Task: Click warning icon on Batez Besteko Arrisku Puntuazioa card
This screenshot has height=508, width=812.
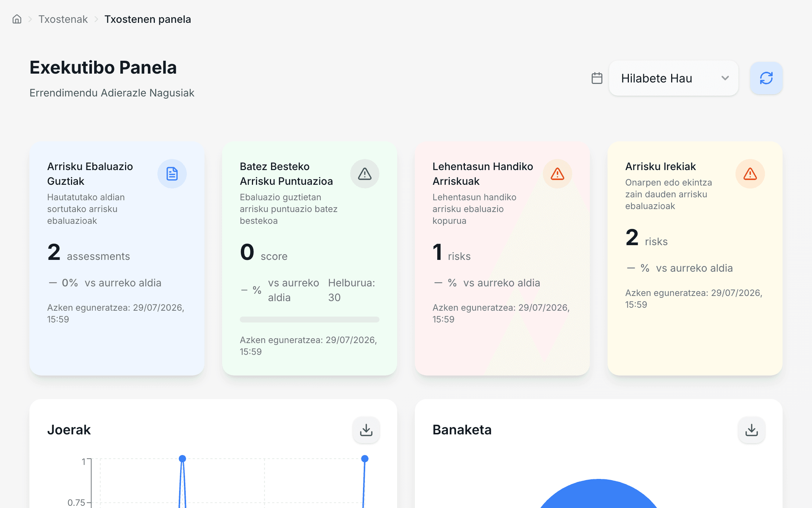Action: coord(365,174)
